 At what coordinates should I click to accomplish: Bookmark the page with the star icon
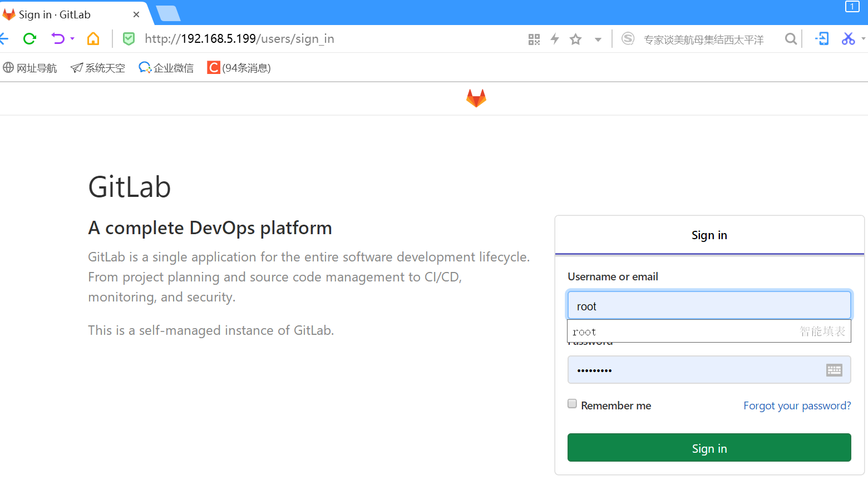coord(575,39)
